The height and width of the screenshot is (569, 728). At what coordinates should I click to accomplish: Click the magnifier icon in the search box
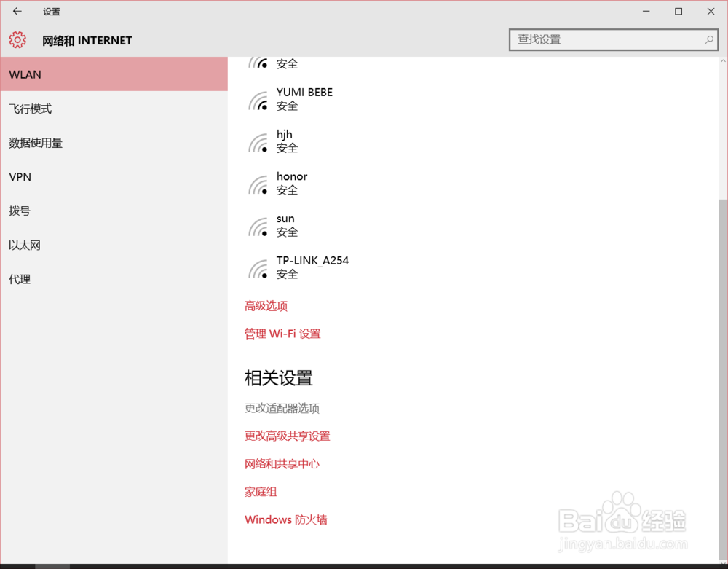tap(708, 39)
